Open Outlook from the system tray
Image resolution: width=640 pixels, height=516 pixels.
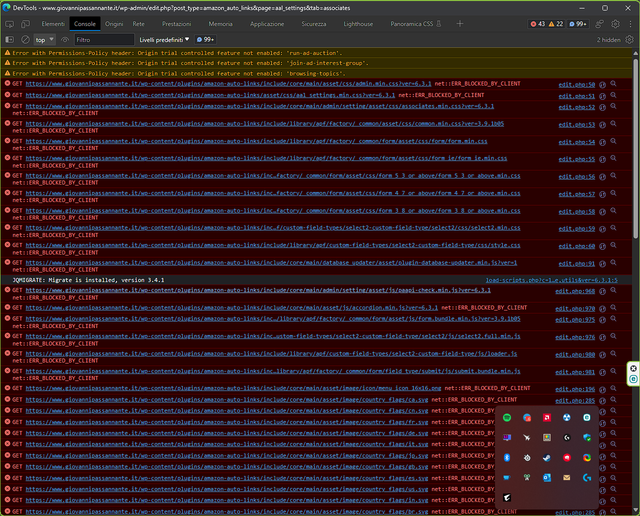547,478
